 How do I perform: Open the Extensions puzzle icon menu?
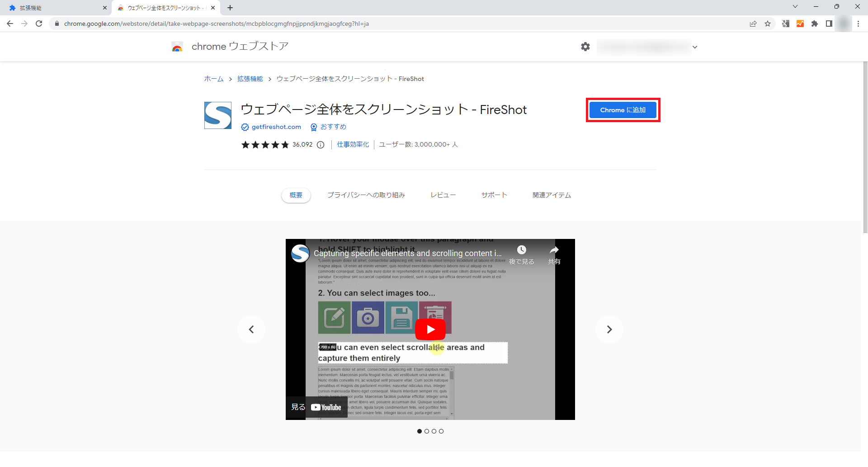[x=815, y=24]
